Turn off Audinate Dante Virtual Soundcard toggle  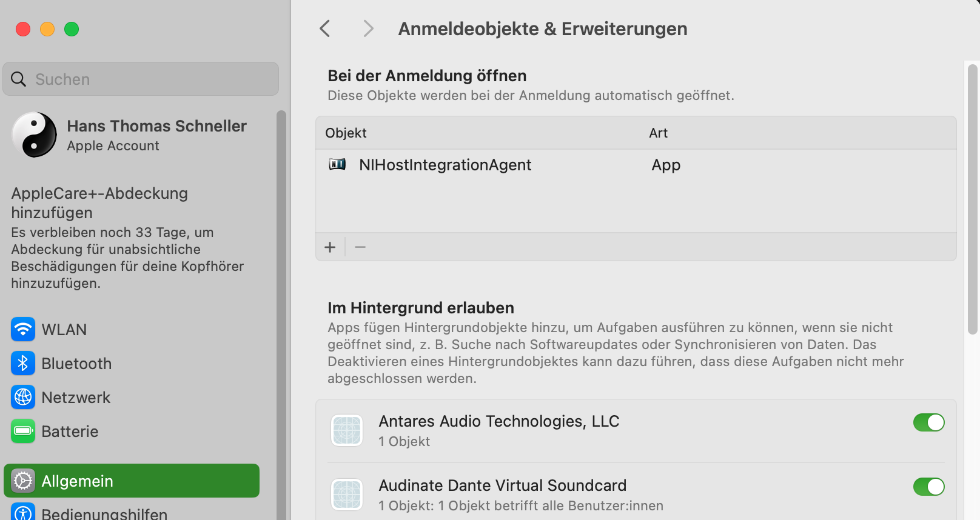click(x=929, y=487)
